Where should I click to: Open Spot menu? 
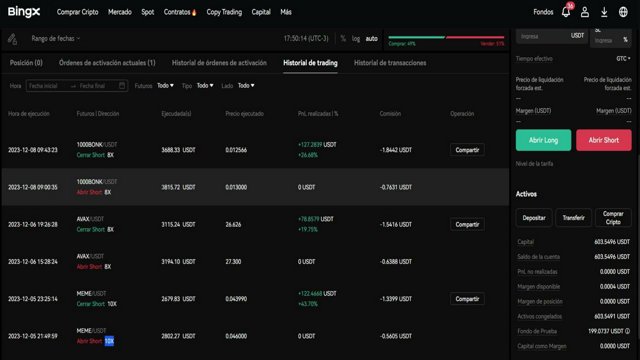(x=148, y=12)
